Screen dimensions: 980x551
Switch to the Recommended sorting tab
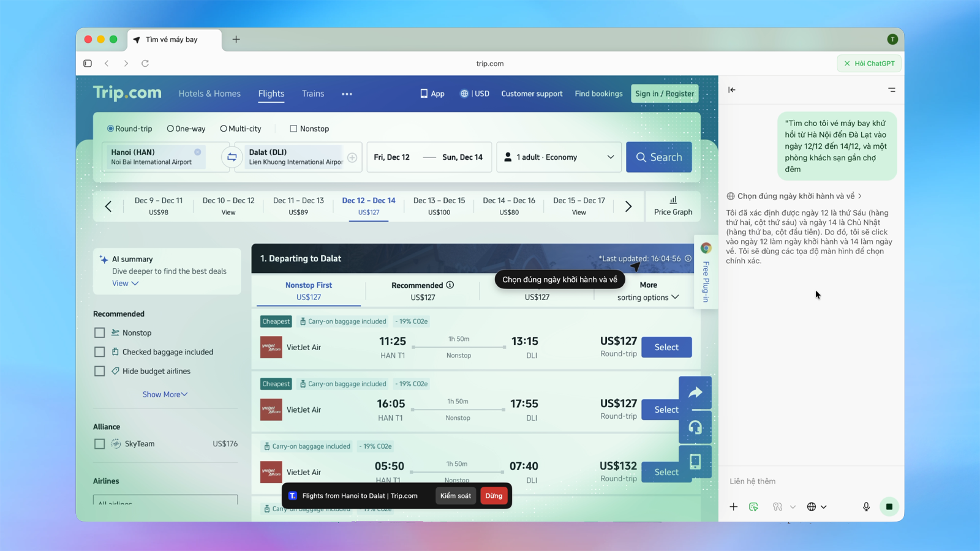423,291
